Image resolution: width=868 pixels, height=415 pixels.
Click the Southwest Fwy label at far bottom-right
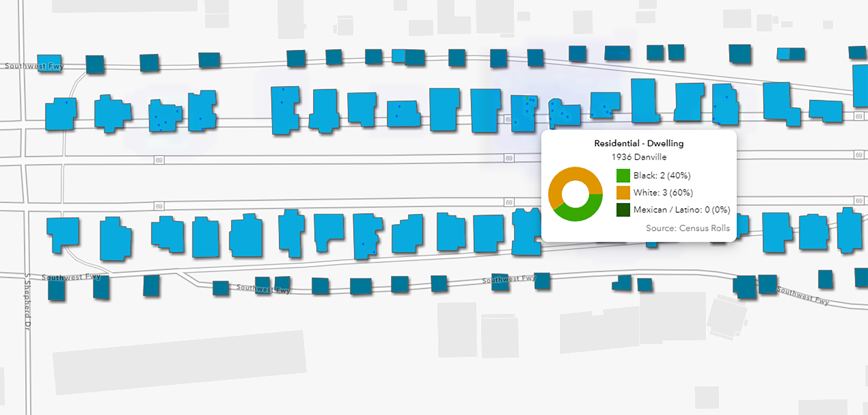pos(803,296)
